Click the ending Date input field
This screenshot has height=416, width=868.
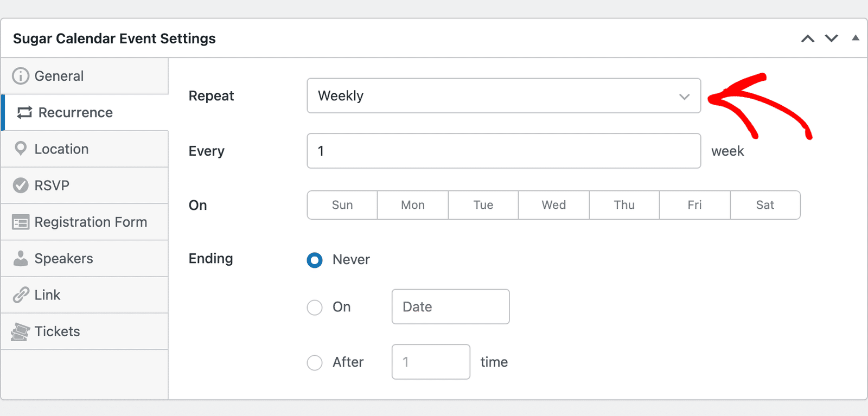point(451,306)
